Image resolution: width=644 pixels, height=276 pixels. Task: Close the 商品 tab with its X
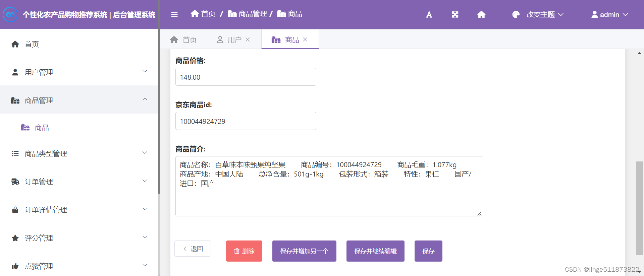click(305, 40)
